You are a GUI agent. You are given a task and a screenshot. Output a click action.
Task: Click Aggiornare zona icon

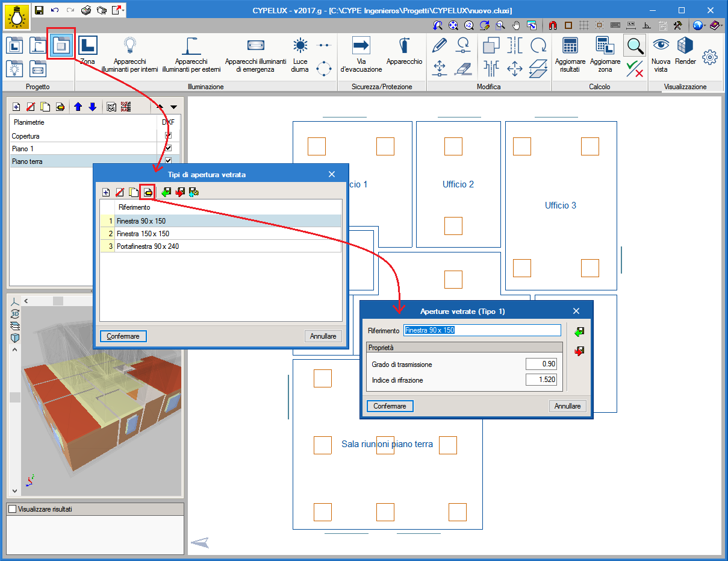[605, 54]
